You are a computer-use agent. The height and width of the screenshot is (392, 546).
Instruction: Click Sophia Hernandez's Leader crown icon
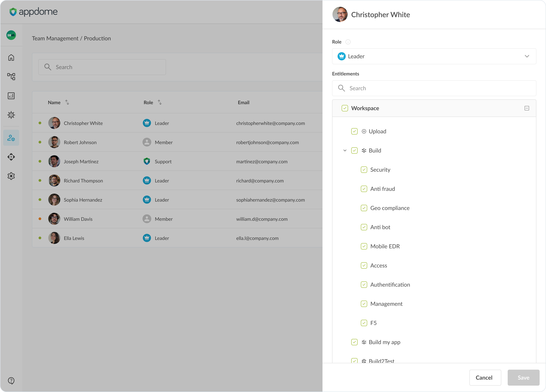coord(147,200)
